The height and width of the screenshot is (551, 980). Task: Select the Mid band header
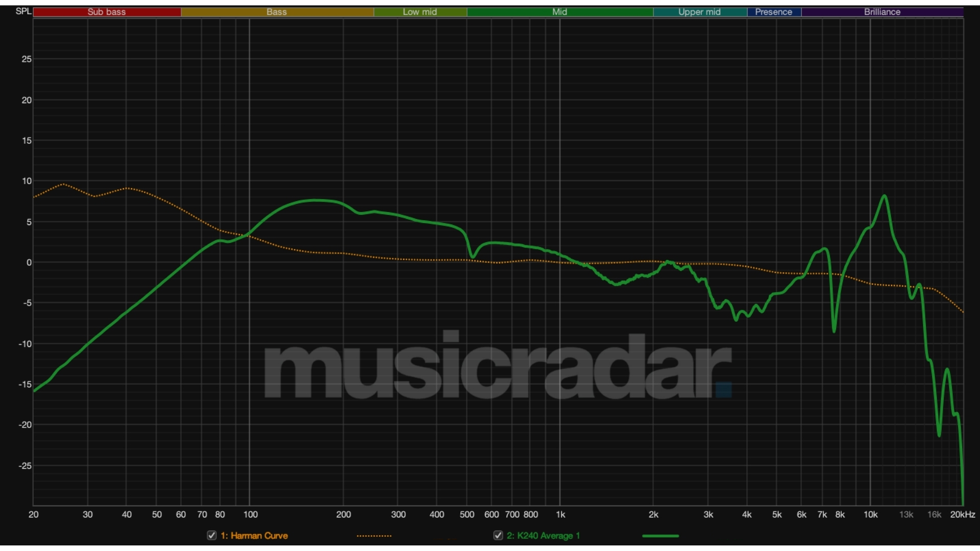[559, 12]
